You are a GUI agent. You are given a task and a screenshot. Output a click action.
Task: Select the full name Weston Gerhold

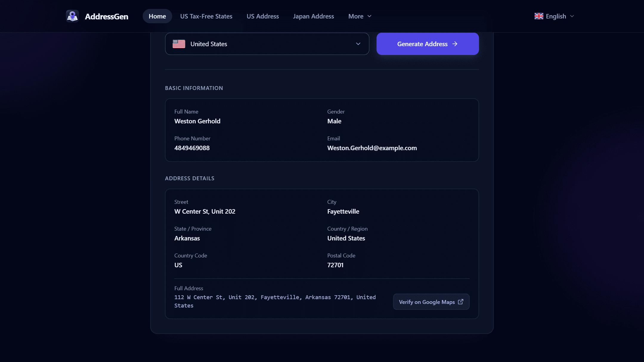pyautogui.click(x=197, y=121)
